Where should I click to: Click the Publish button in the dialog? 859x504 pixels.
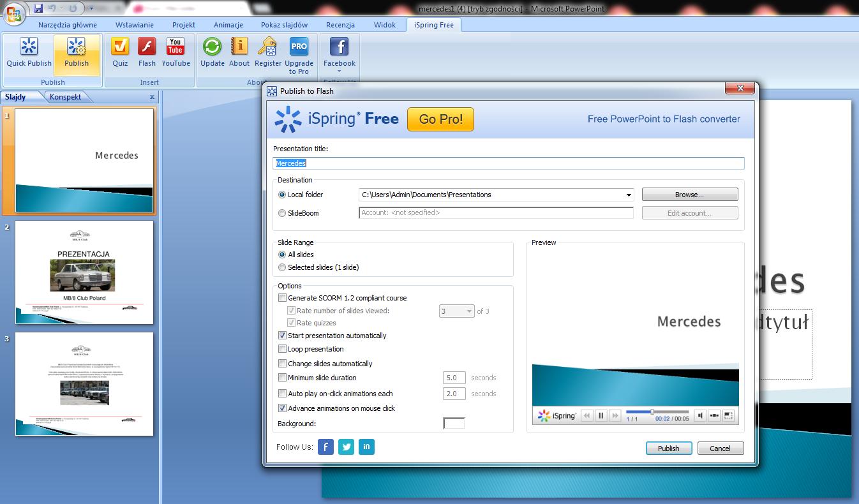[668, 448]
